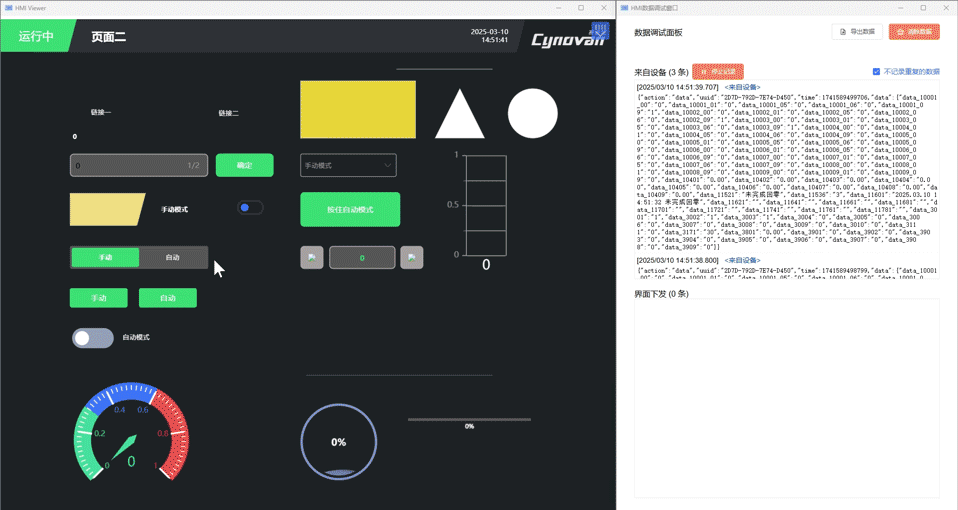Click the white circle shape
Screen dimensions: 958x510
point(532,113)
